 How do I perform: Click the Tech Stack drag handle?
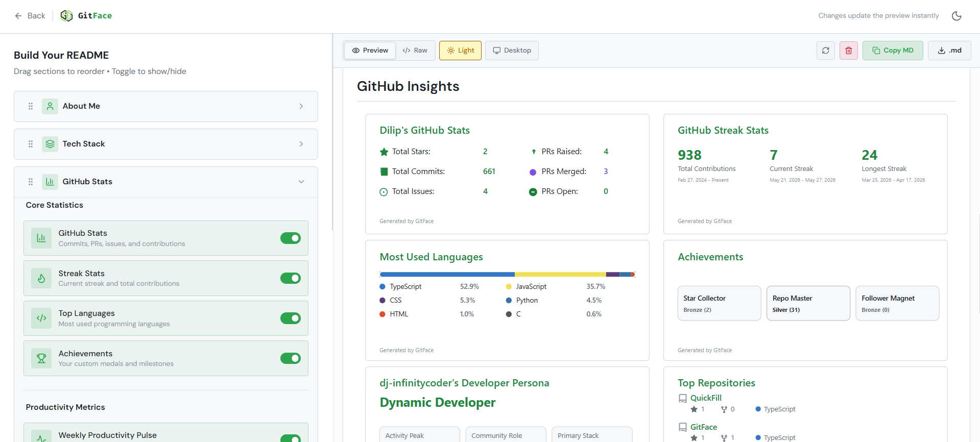point(31,144)
